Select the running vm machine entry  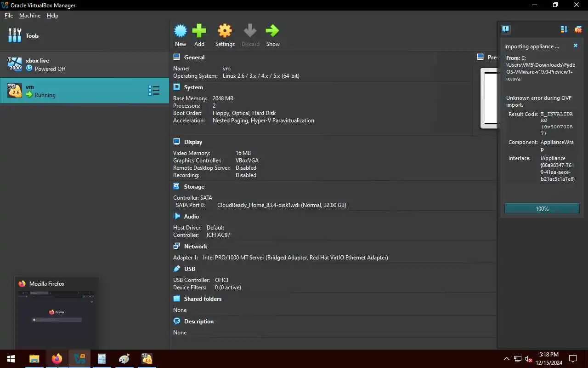85,91
